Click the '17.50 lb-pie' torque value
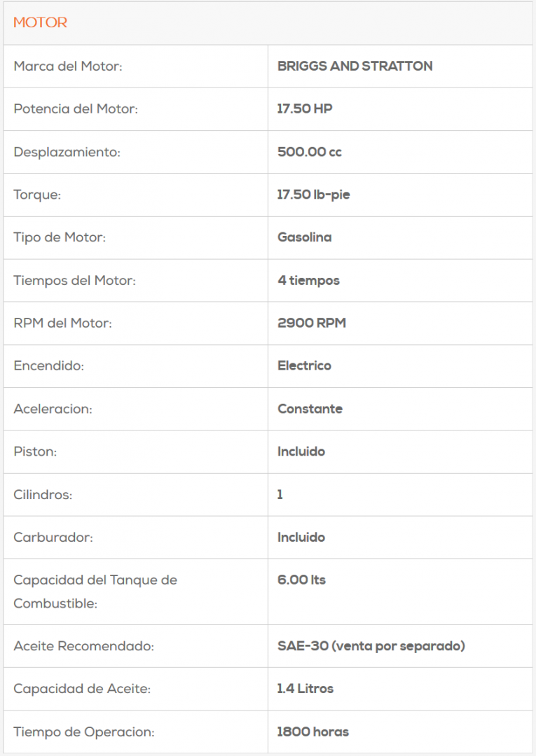The width and height of the screenshot is (536, 756). (x=313, y=195)
